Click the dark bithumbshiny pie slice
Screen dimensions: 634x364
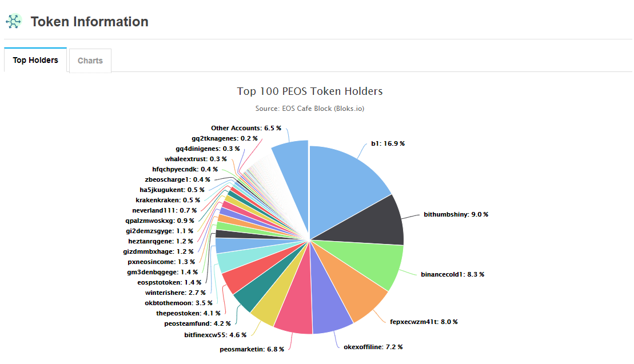372,223
